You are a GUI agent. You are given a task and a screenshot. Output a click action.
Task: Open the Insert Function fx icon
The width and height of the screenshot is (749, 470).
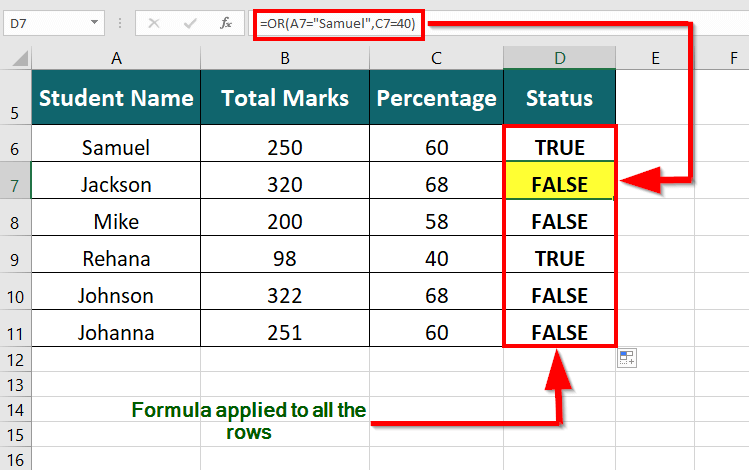click(225, 23)
